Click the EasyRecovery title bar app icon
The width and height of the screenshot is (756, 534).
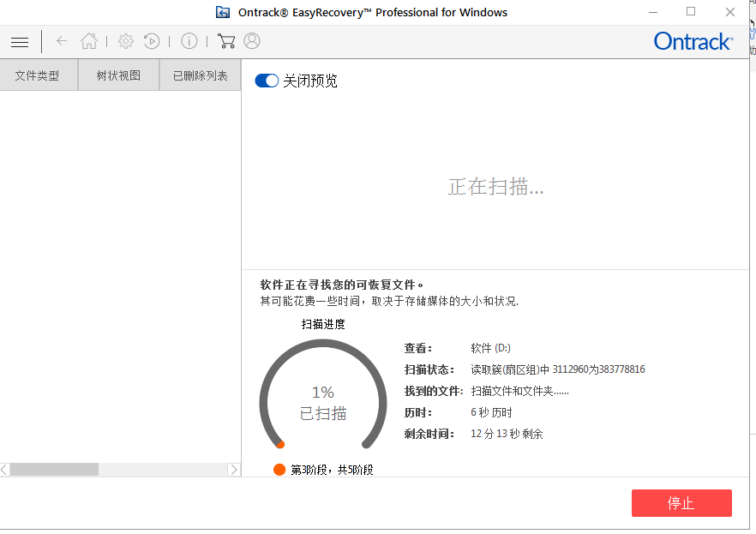coord(223,12)
